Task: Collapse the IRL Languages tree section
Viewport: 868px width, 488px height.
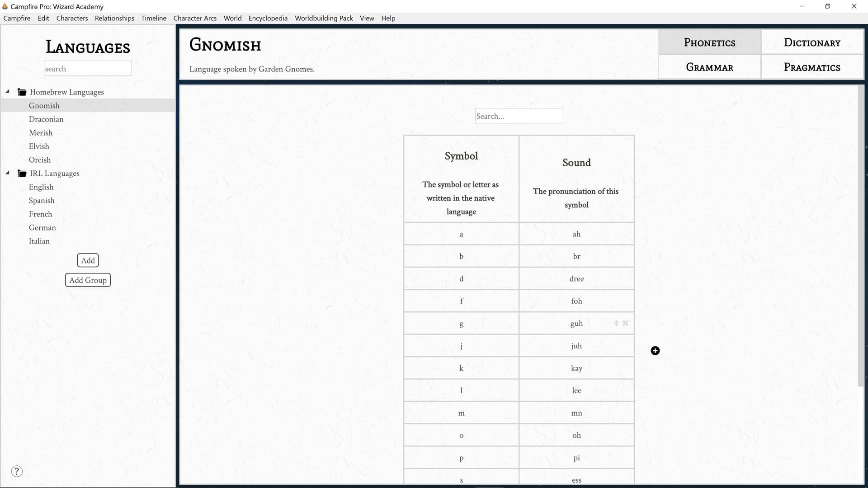Action: coord(7,173)
